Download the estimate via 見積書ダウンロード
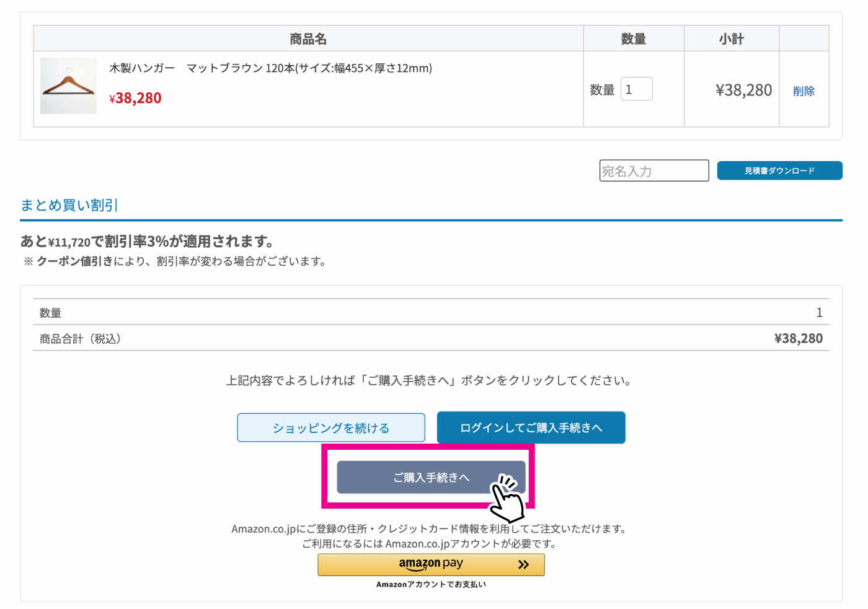 click(779, 170)
